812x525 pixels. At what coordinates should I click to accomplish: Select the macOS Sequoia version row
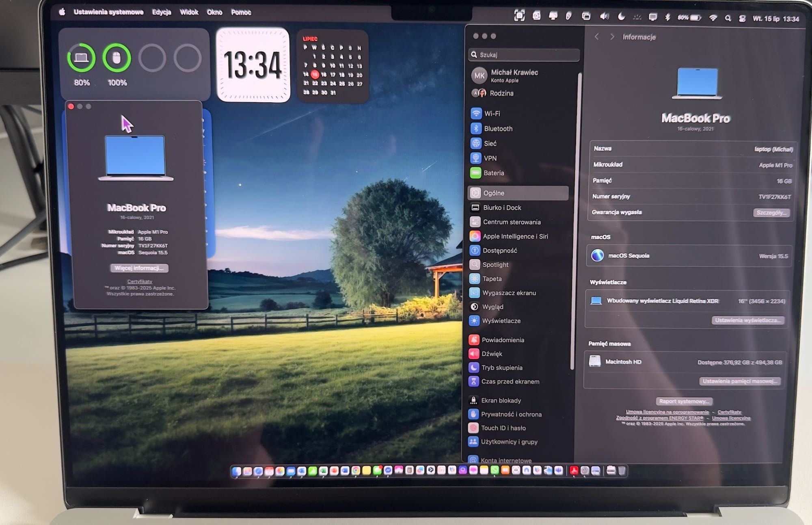coord(689,256)
